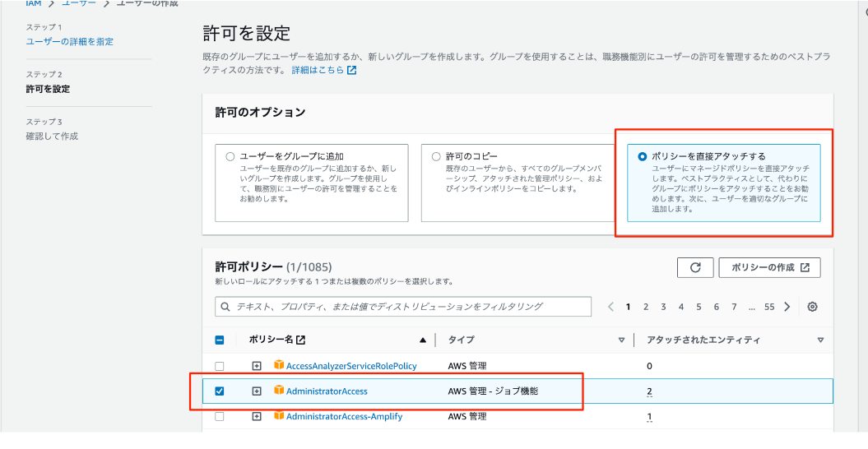Open ユーザーの詳細を指定 step link
Screen dimensions: 868x449
(70, 41)
